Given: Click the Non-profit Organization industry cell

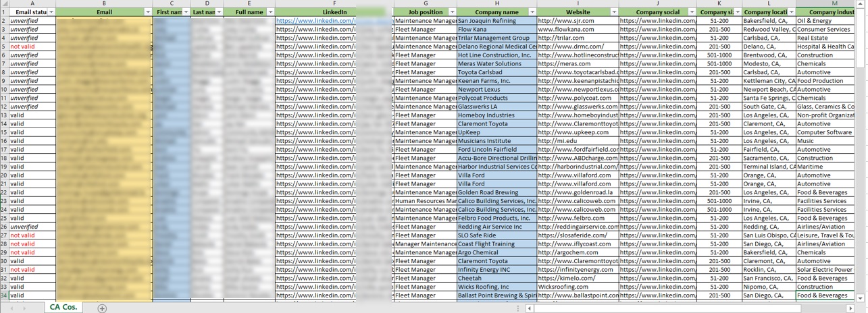Looking at the screenshot, I should click(826, 115).
